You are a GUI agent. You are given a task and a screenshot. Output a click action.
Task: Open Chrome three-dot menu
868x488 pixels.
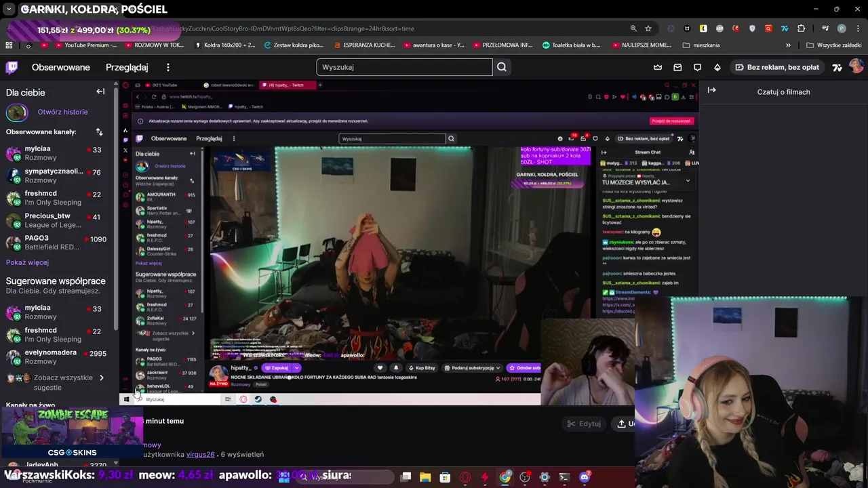tap(857, 28)
